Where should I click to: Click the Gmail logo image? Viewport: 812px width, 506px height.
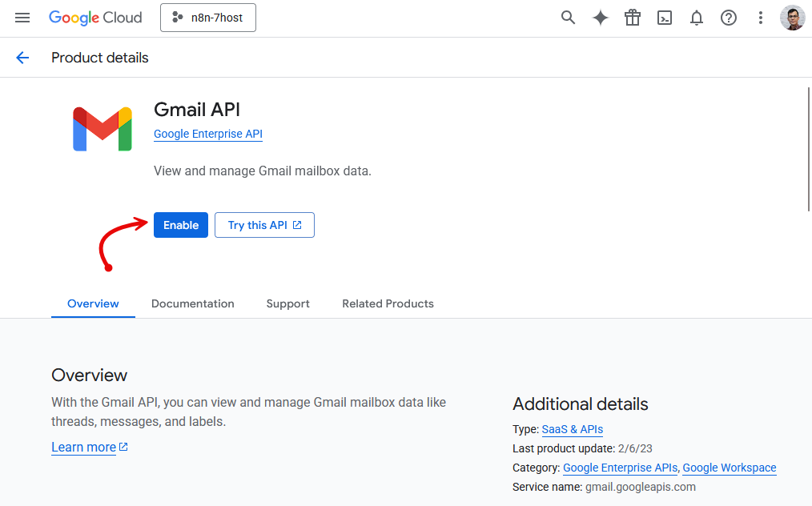[x=103, y=129]
